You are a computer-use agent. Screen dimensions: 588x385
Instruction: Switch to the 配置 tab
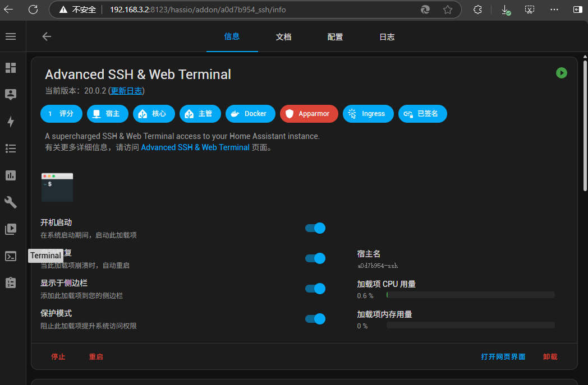click(x=335, y=37)
